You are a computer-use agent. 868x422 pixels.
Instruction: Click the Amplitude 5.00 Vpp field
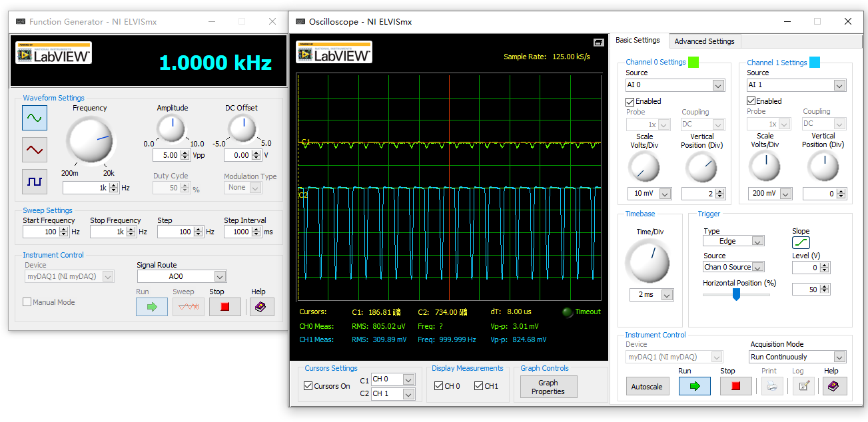166,155
